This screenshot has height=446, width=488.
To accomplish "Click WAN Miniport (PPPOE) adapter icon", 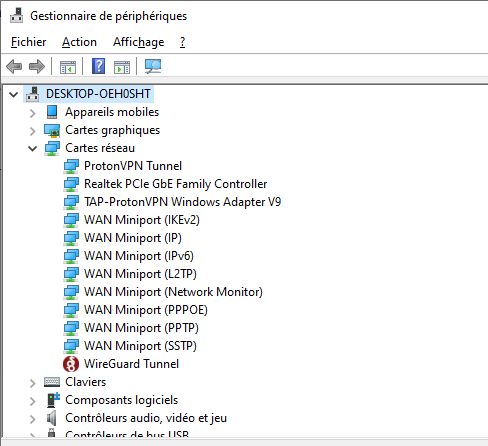I will point(71,310).
